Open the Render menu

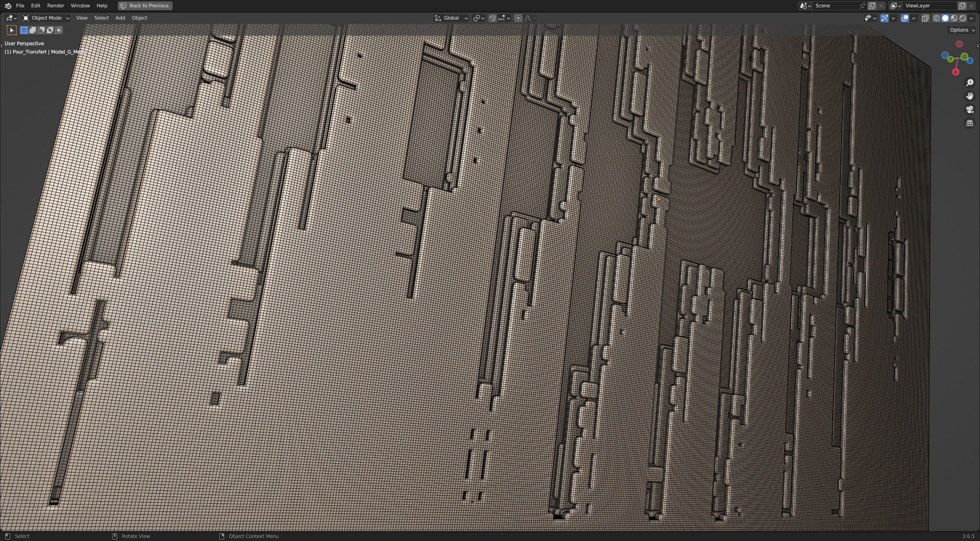click(56, 6)
